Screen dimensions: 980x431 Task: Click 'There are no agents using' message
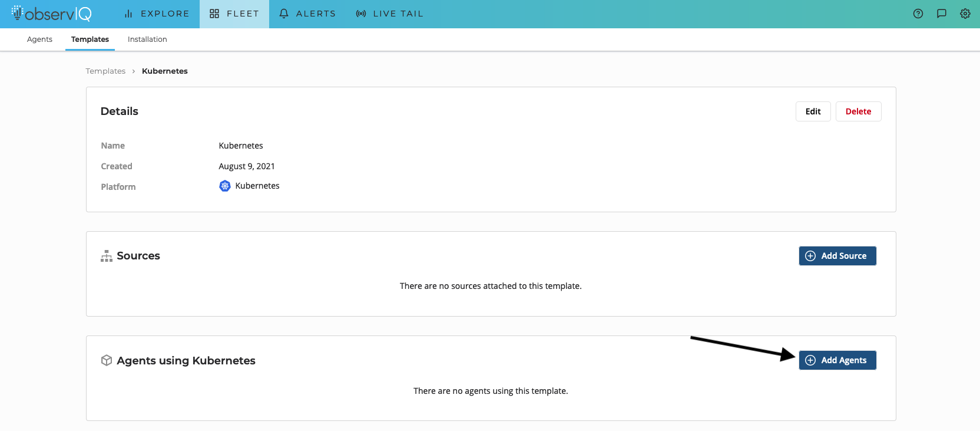pos(491,391)
